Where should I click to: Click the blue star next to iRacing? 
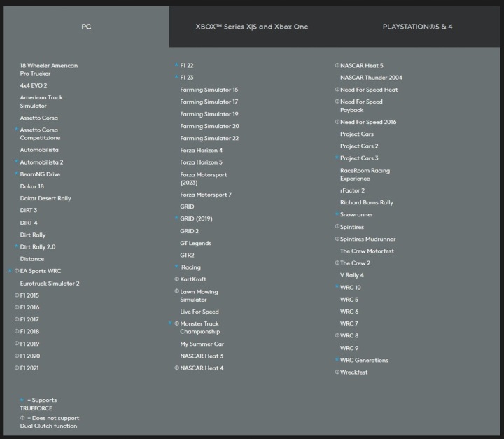176,267
